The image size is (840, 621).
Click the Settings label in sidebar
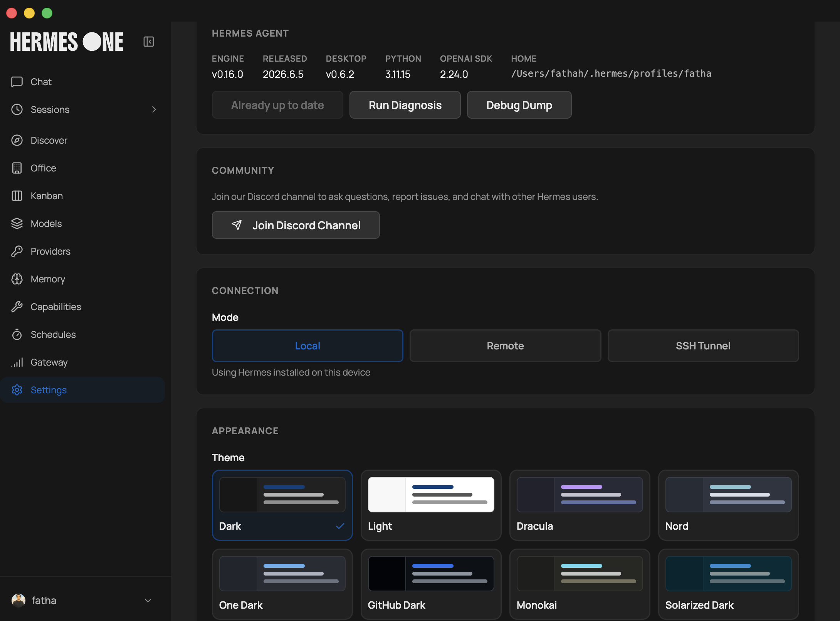click(49, 390)
